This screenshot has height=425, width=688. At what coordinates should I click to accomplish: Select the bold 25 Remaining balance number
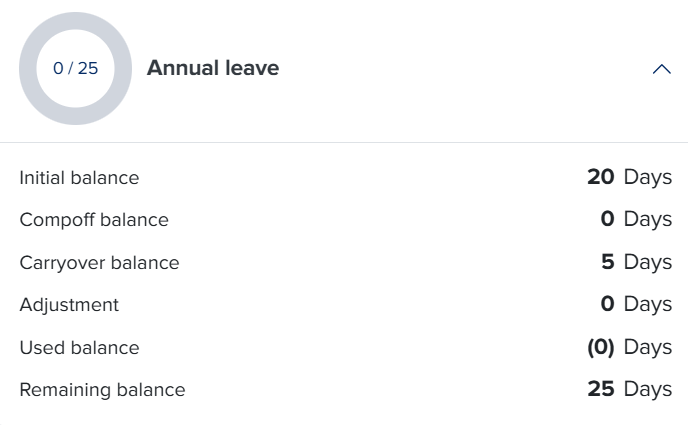600,389
